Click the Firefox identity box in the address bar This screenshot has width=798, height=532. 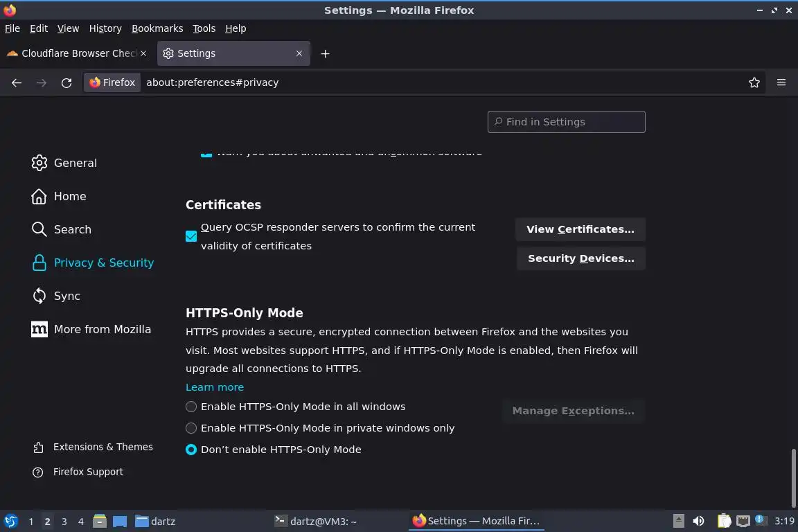coord(112,82)
